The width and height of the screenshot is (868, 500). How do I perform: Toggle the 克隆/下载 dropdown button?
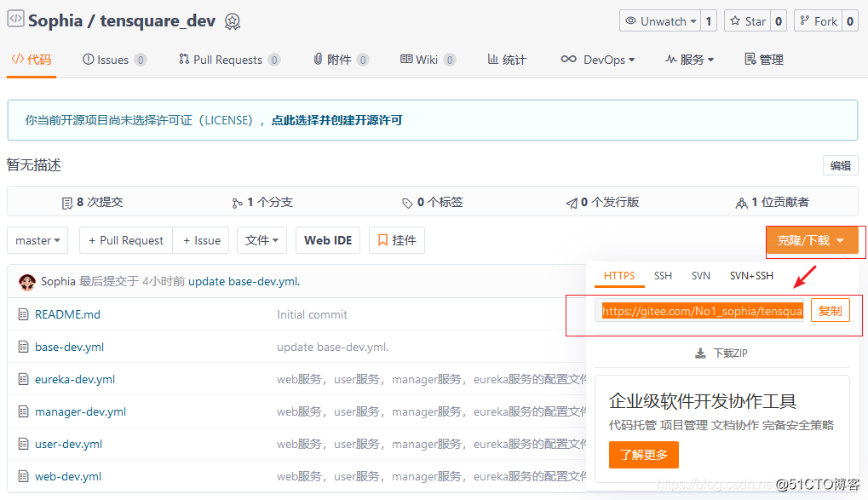pyautogui.click(x=812, y=240)
